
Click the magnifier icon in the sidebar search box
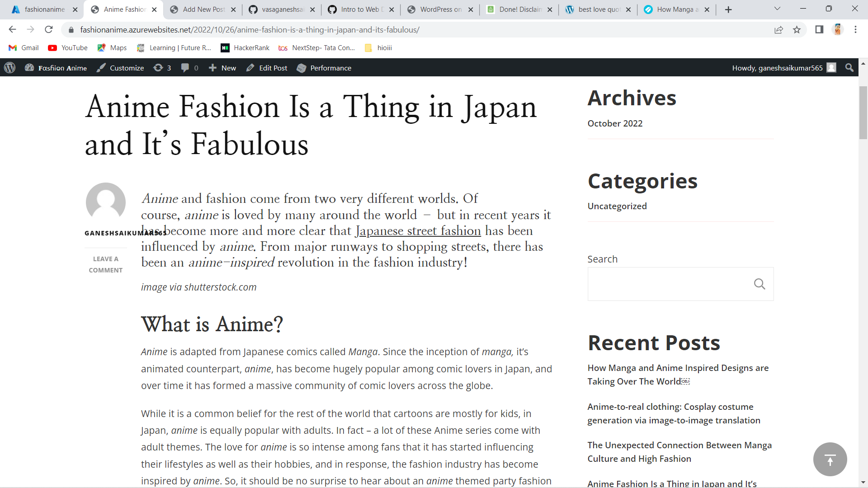click(x=760, y=284)
